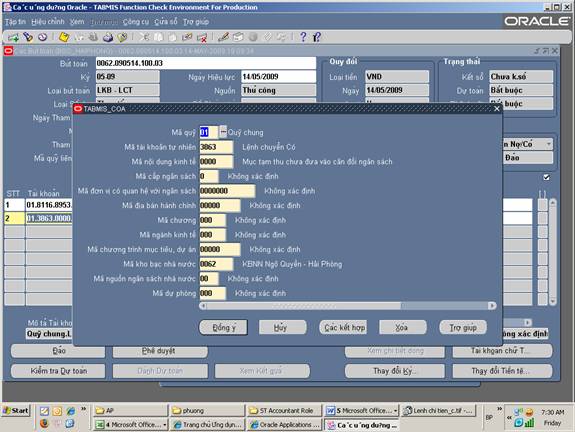Switch to the Oracle Applications taskbar window
The width and height of the screenshot is (575, 432).
coord(285,425)
